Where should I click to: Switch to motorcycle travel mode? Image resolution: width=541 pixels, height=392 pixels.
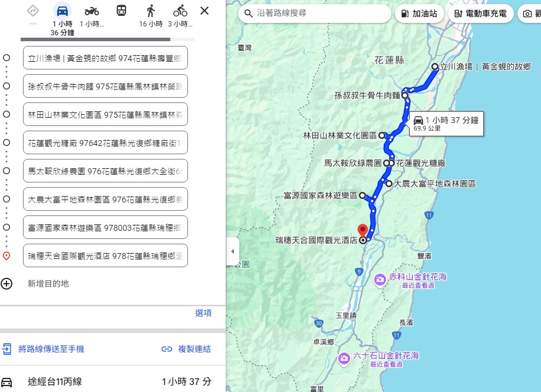[92, 11]
